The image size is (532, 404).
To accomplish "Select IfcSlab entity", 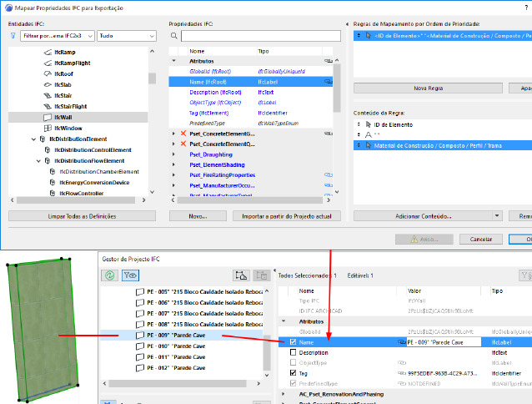I will click(63, 85).
